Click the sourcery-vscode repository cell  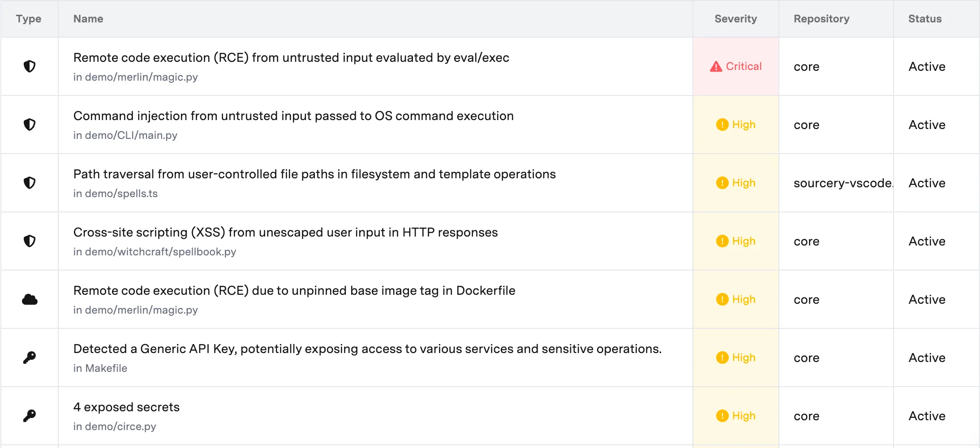pos(842,183)
